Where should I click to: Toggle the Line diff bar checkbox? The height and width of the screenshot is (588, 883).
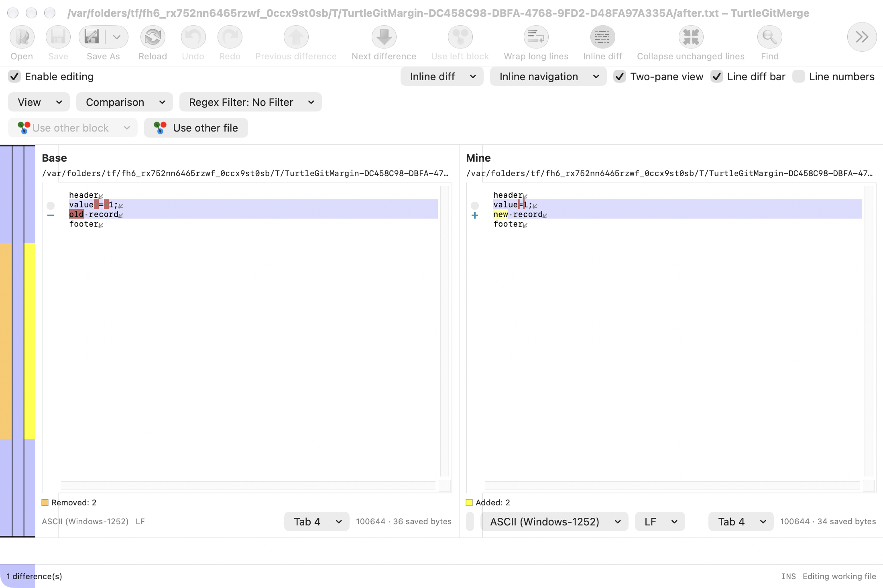pos(717,76)
